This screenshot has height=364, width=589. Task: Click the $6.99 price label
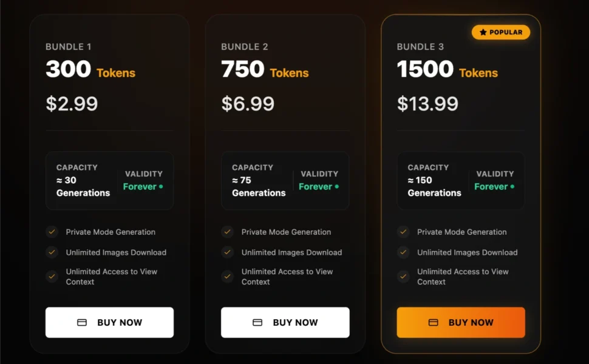(248, 104)
